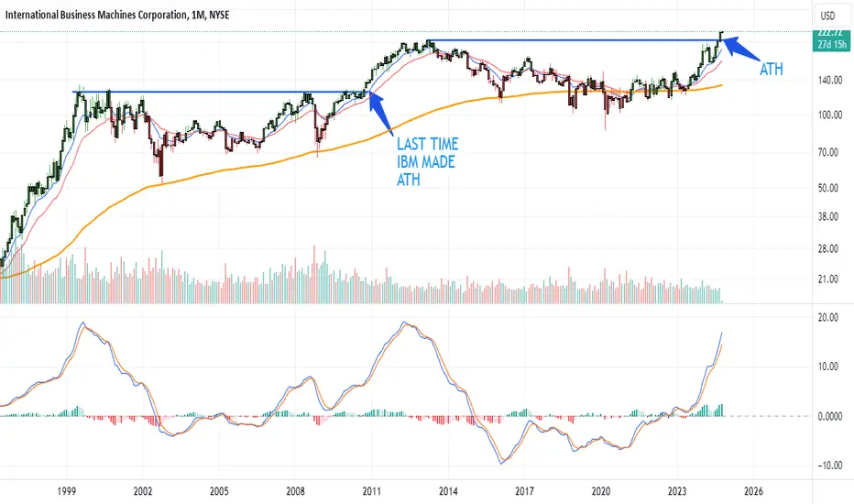Click the 21.00 price axis label
Screen dimensions: 854x504
point(827,279)
